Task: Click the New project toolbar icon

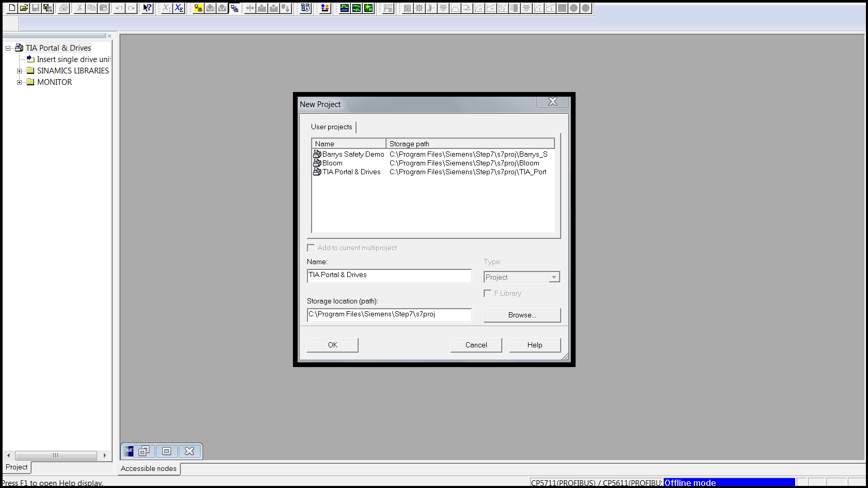Action: click(x=12, y=8)
